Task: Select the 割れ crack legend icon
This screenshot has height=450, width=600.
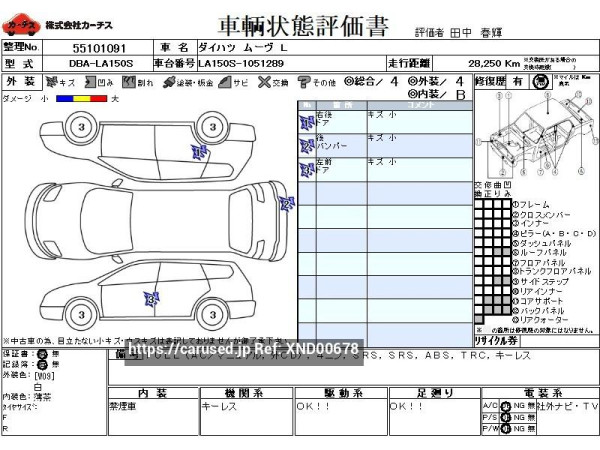Action: 129,82
